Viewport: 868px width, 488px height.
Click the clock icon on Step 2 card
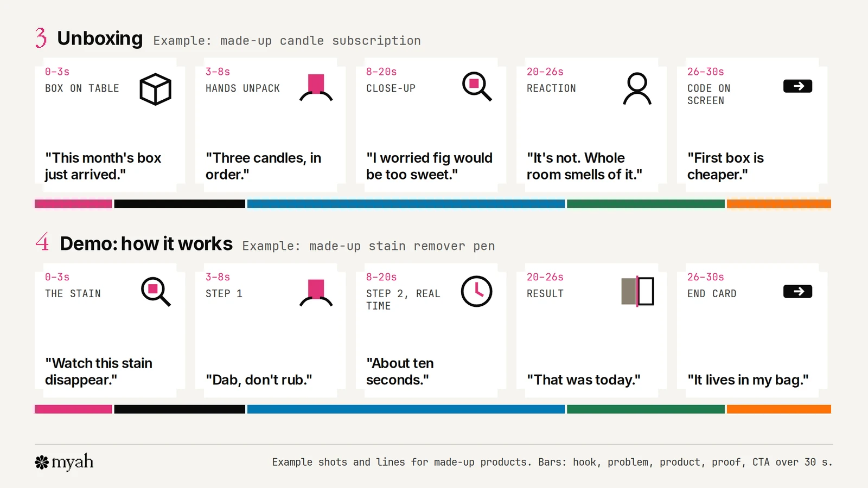click(476, 291)
